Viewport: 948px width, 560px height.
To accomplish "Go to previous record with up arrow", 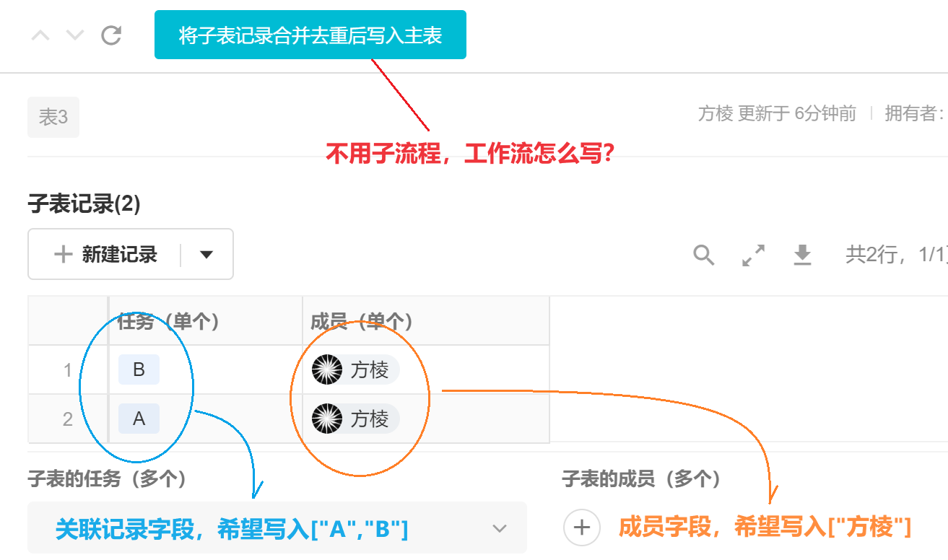I will click(40, 35).
